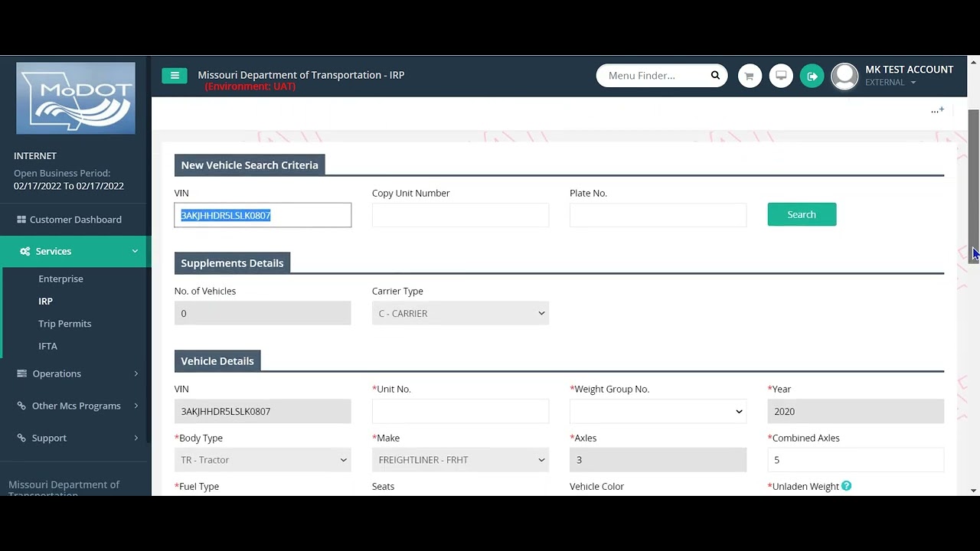This screenshot has height=551, width=980.
Task: Click the VIN search input field
Action: tap(263, 215)
